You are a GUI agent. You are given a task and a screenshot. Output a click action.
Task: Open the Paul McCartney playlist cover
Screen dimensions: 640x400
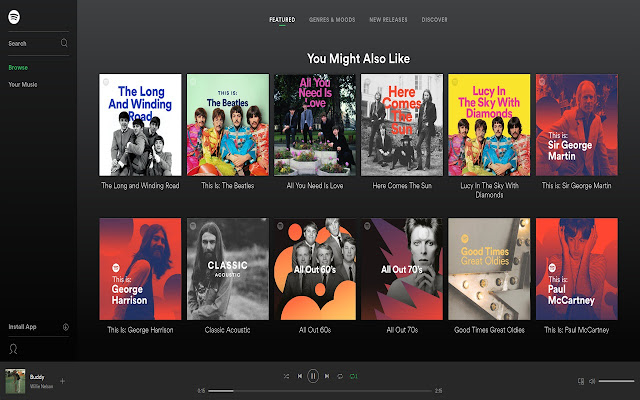pyautogui.click(x=577, y=269)
